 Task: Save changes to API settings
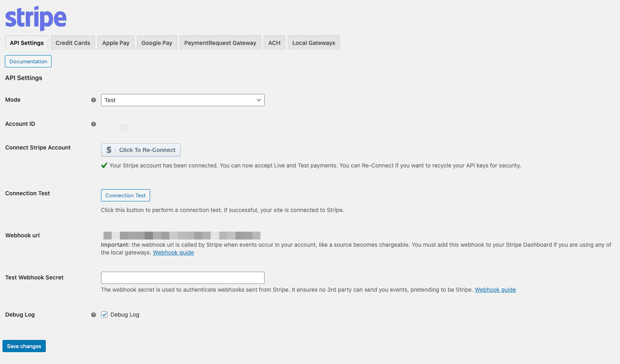coord(24,346)
